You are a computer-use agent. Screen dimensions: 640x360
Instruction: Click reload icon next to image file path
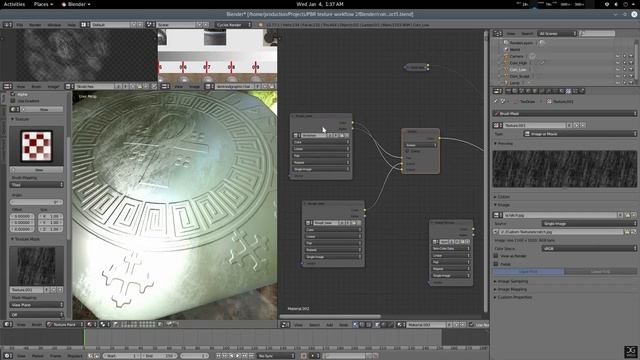[633, 232]
